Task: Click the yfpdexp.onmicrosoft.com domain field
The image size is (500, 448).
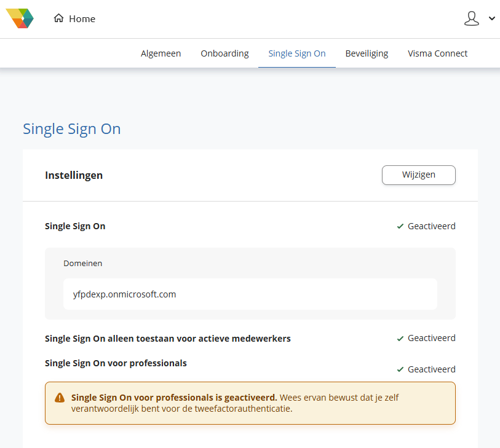Action: (x=250, y=294)
